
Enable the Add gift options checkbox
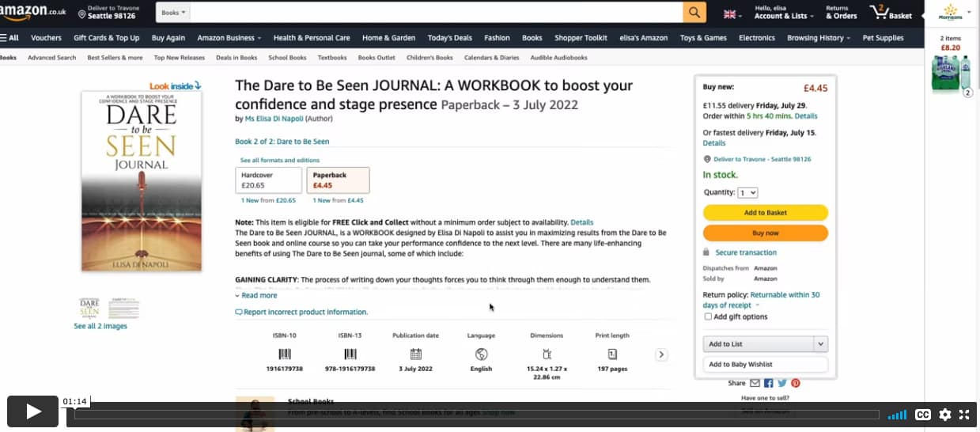[x=708, y=316]
